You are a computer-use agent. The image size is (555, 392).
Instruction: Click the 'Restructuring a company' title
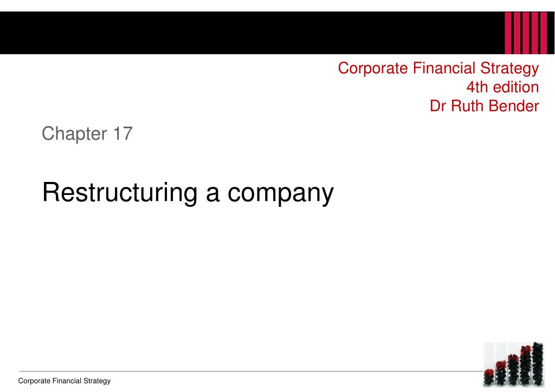click(x=188, y=193)
